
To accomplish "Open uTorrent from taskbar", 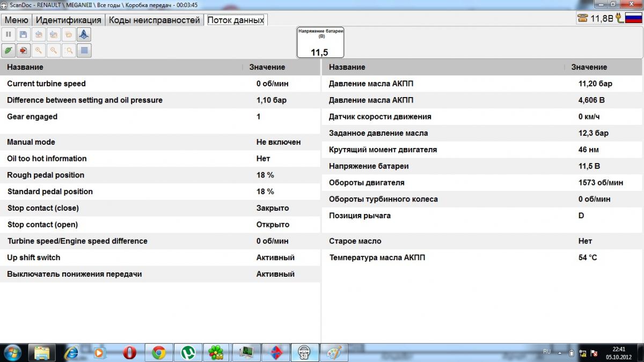I will pyautogui.click(x=188, y=352).
